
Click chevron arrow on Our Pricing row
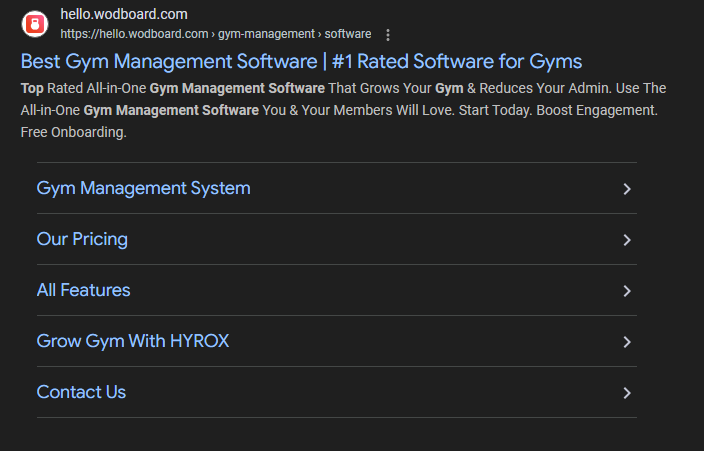tap(627, 240)
